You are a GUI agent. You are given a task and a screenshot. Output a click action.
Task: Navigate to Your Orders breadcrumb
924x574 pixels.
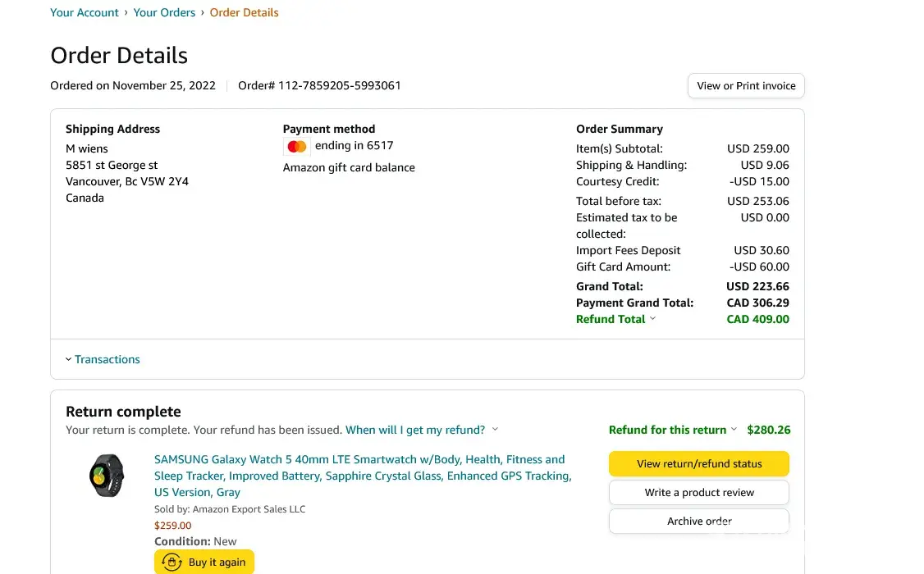pyautogui.click(x=164, y=12)
